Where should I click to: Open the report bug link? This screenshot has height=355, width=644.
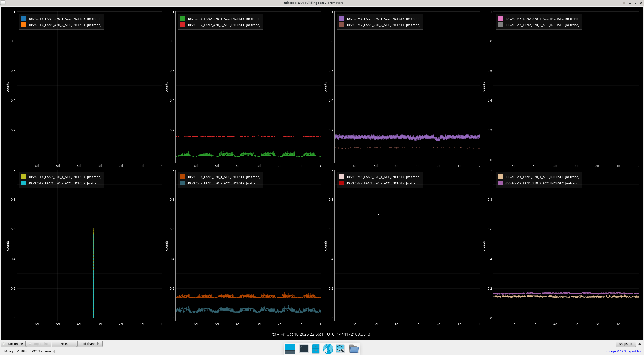[x=635, y=351]
